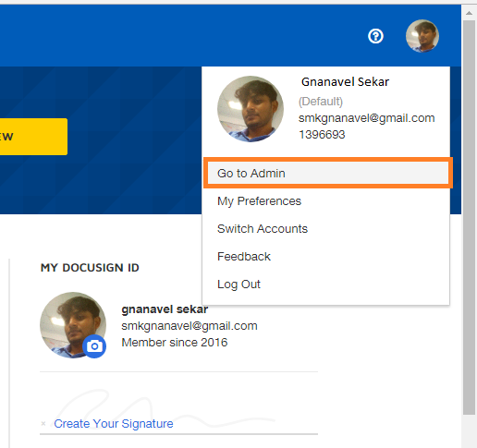Select Go to Admin from the menu
The height and width of the screenshot is (448, 477).
(328, 173)
